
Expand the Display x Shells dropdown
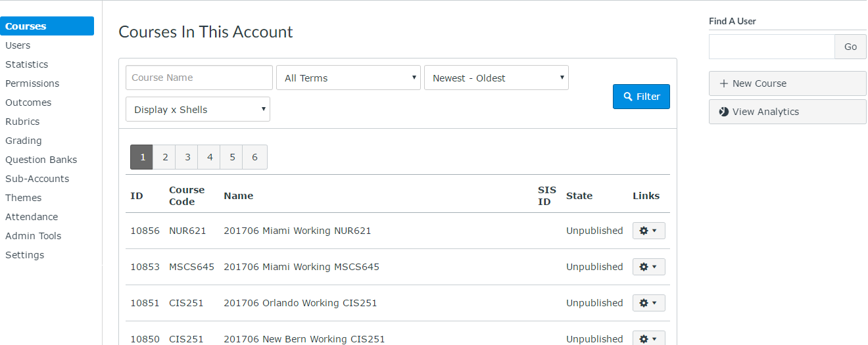coord(198,110)
